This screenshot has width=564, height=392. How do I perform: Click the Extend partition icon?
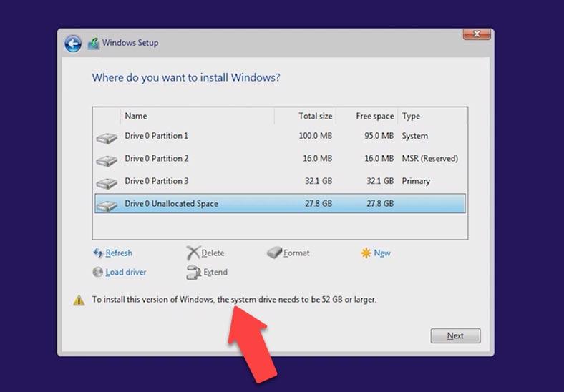(193, 273)
